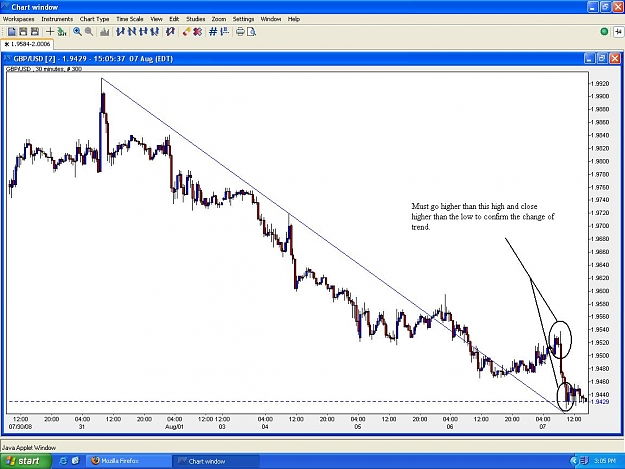Select the first blue trendline tool
The image size is (625, 469).
pos(120,32)
